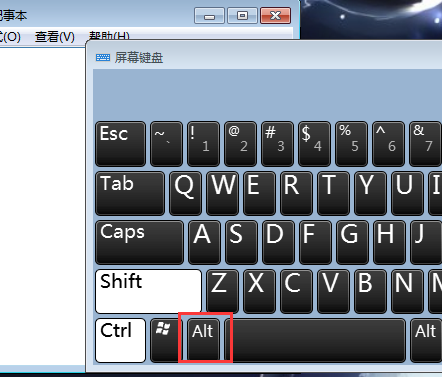Image resolution: width=442 pixels, height=377 pixels.
Task: Tap the tilde/backtick key
Action: (x=166, y=144)
